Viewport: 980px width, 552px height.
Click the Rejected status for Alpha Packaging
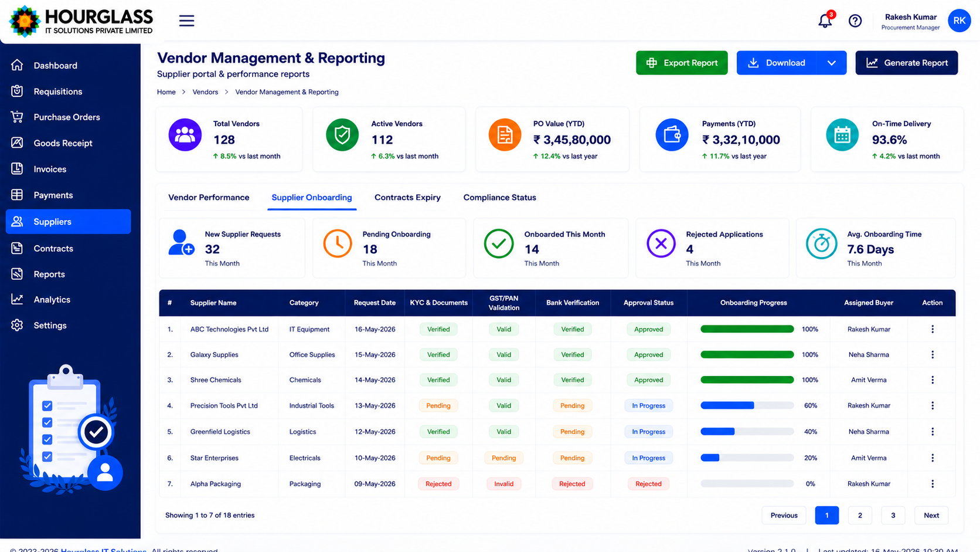pyautogui.click(x=648, y=483)
